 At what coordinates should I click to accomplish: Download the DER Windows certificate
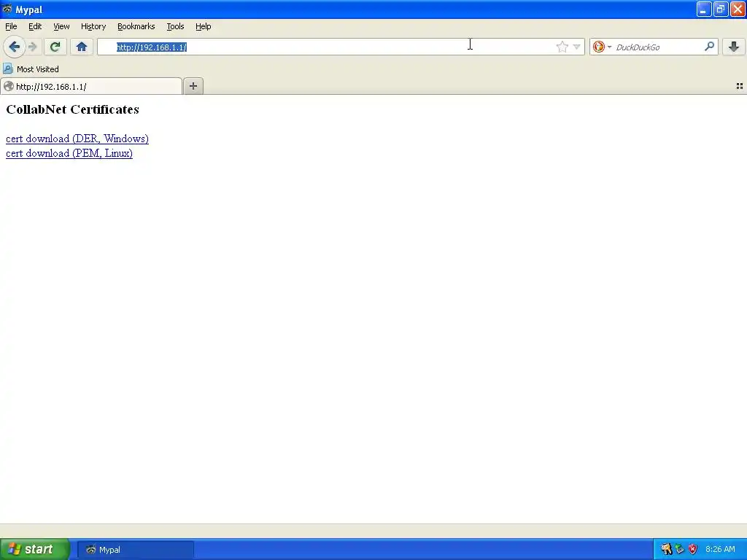(77, 139)
